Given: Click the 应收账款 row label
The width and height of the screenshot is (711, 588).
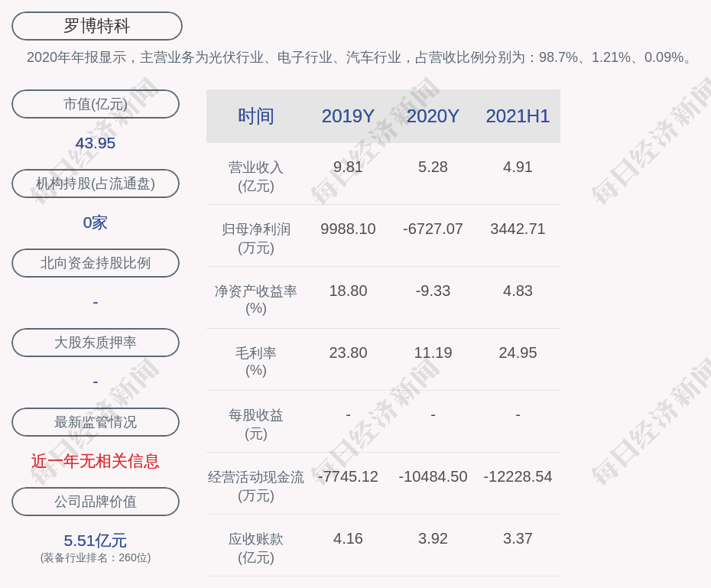Looking at the screenshot, I should pos(255,547).
